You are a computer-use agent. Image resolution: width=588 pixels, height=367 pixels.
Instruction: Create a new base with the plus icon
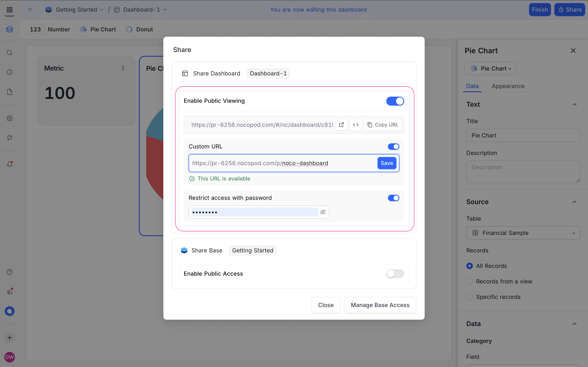coord(9,337)
